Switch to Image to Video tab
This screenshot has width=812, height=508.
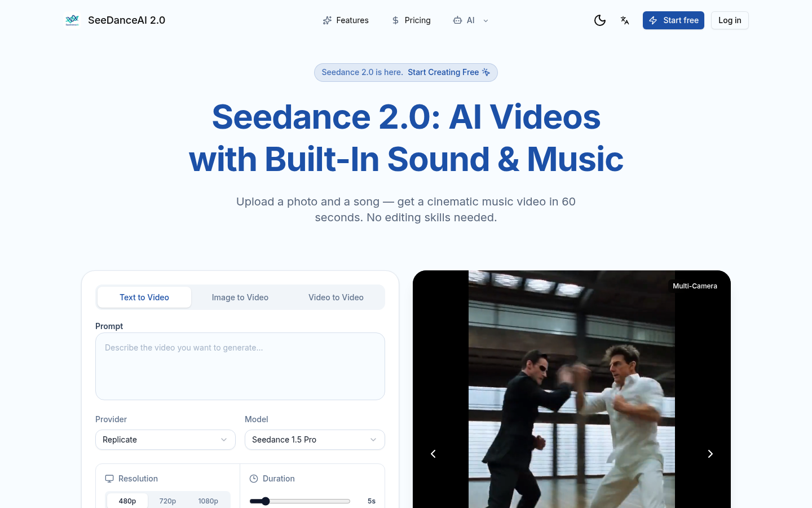coord(240,297)
